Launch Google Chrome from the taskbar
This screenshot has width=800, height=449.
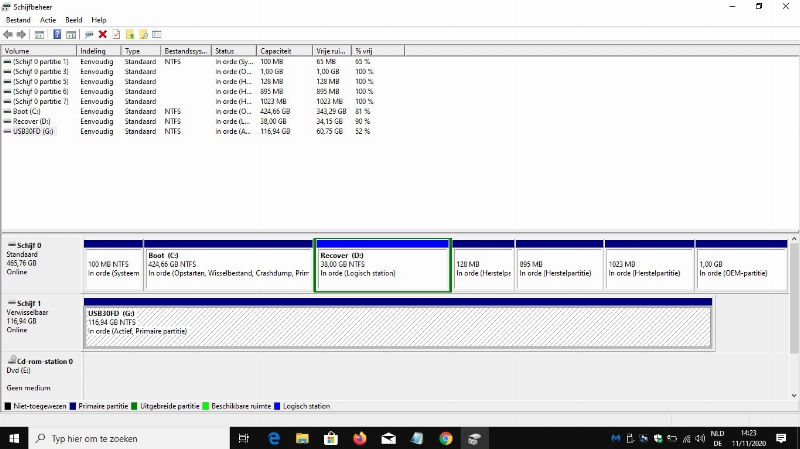(x=446, y=438)
